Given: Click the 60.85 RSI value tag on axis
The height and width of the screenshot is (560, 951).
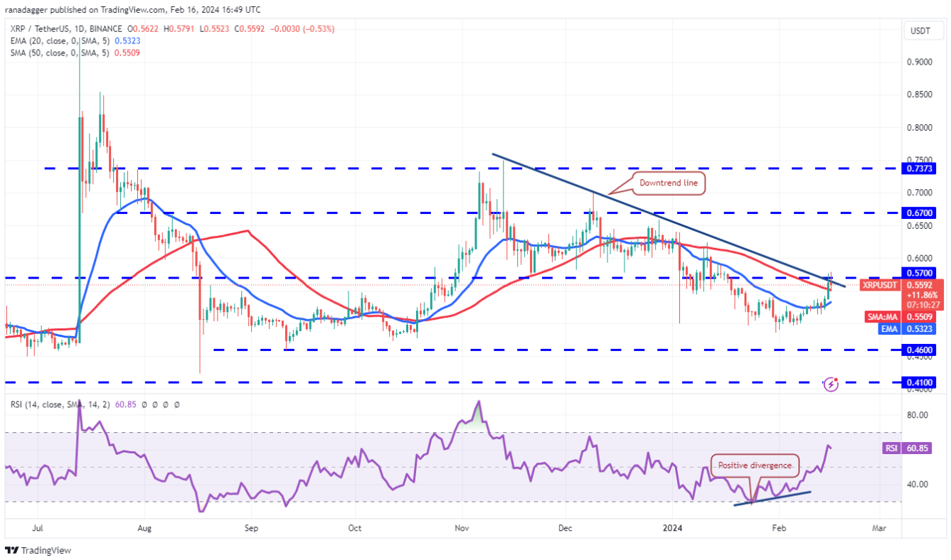Looking at the screenshot, I should point(918,448).
